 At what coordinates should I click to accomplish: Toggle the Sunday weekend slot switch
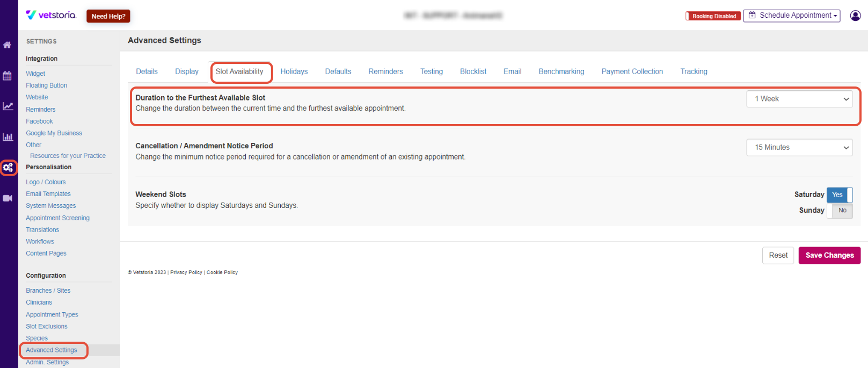click(840, 211)
